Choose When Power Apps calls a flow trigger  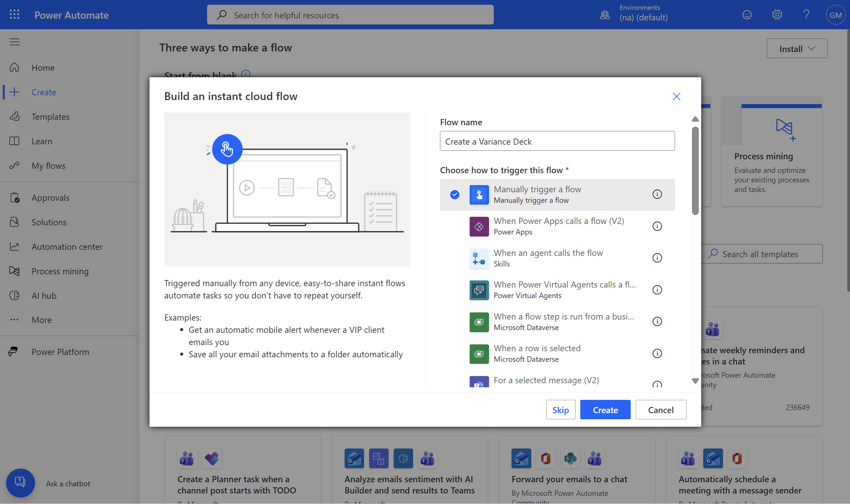tap(558, 226)
